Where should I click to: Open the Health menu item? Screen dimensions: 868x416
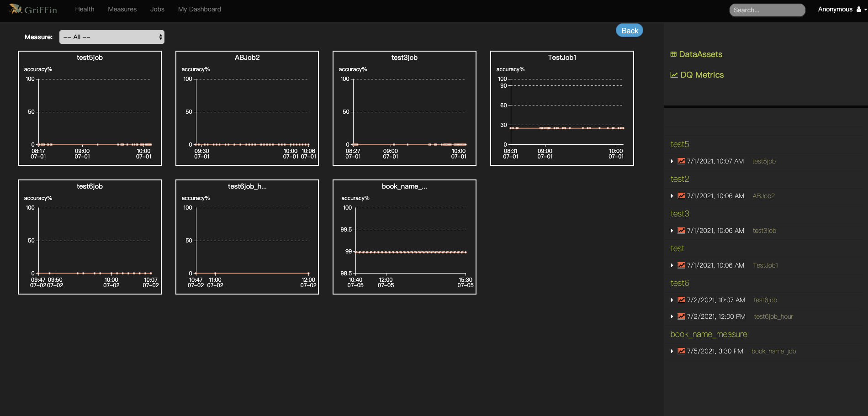tap(85, 9)
